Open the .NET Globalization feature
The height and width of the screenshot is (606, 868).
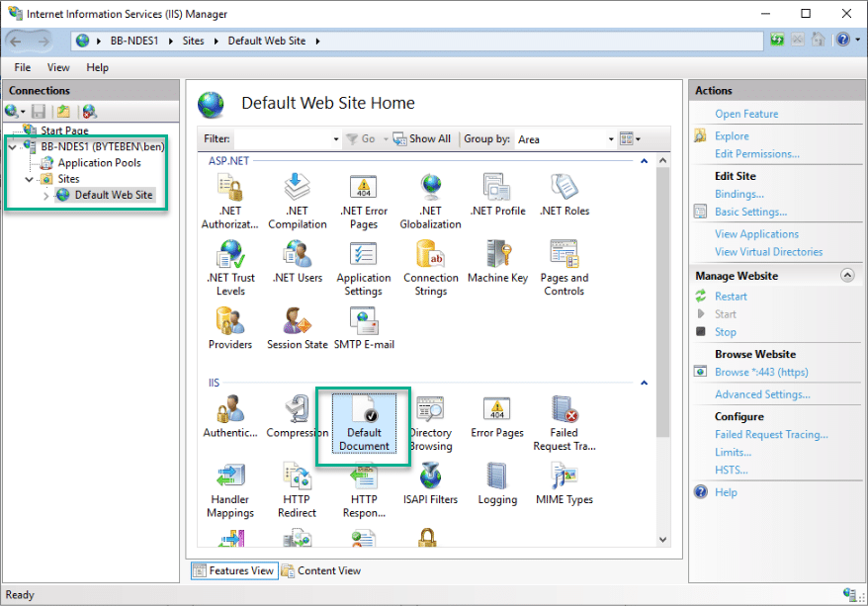pyautogui.click(x=431, y=201)
